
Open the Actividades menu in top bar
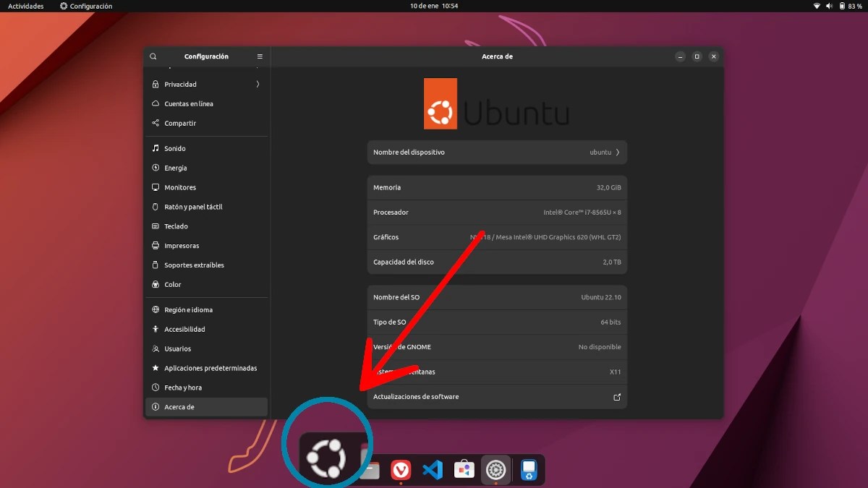(25, 5)
